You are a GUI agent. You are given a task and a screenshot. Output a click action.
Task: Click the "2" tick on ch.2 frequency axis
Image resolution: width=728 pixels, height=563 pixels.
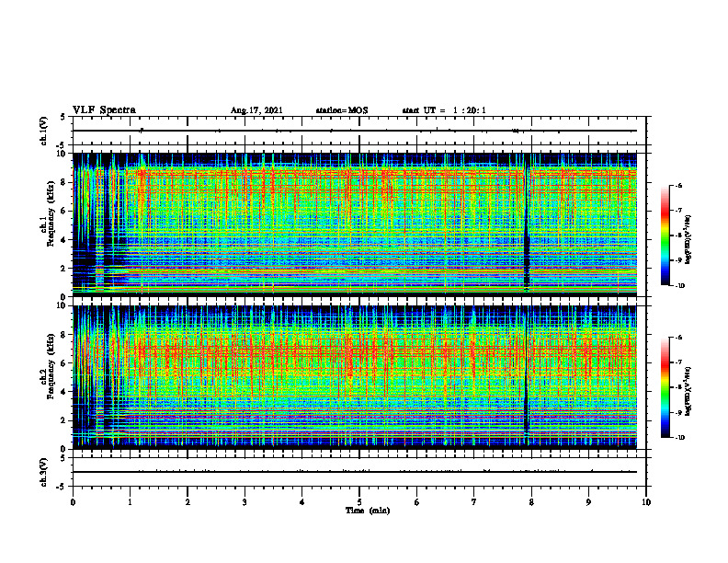(x=64, y=420)
